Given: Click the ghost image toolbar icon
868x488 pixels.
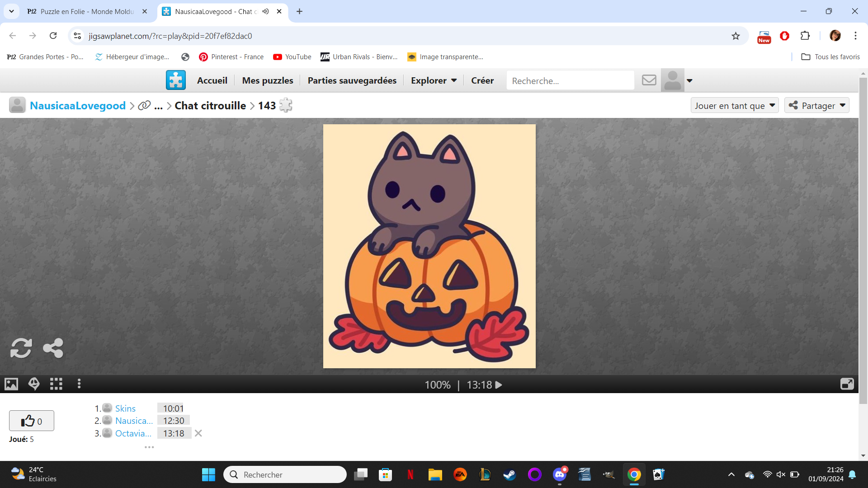Looking at the screenshot, I should pos(34,384).
